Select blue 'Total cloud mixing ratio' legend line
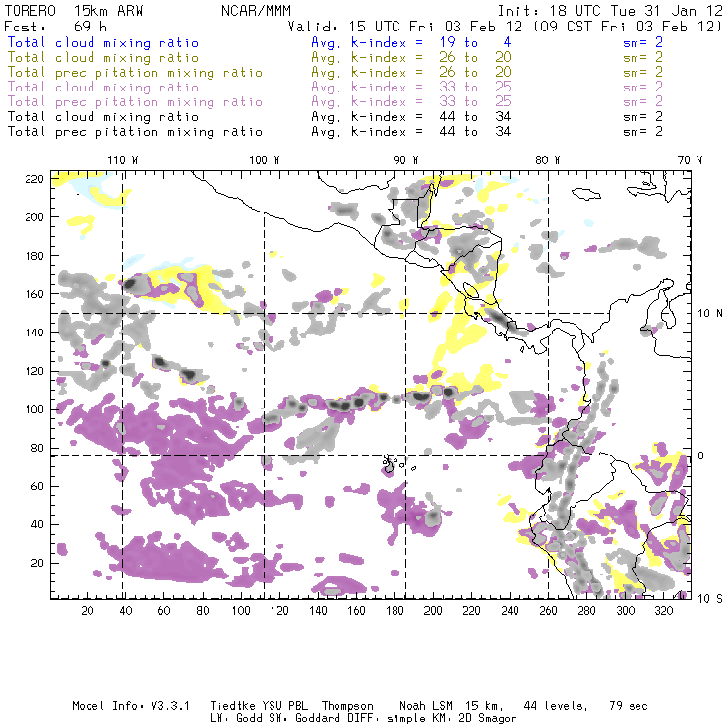Image resolution: width=728 pixels, height=728 pixels. (103, 42)
